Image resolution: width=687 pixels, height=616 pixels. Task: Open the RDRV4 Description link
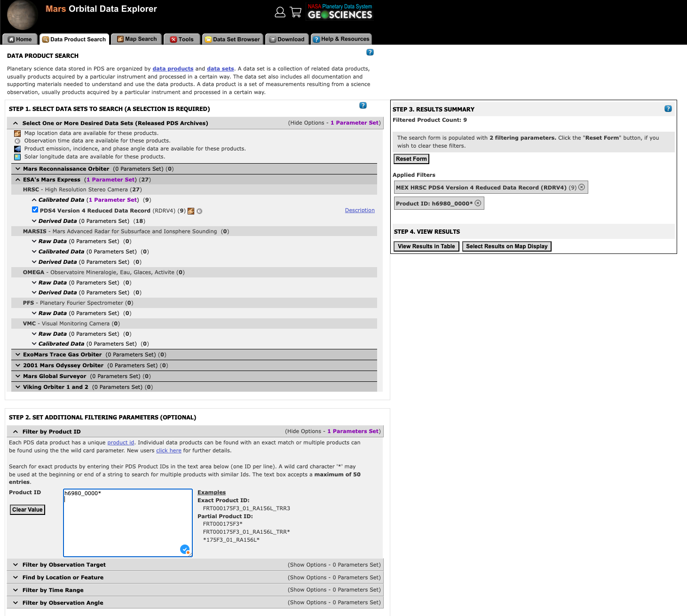[360, 210]
